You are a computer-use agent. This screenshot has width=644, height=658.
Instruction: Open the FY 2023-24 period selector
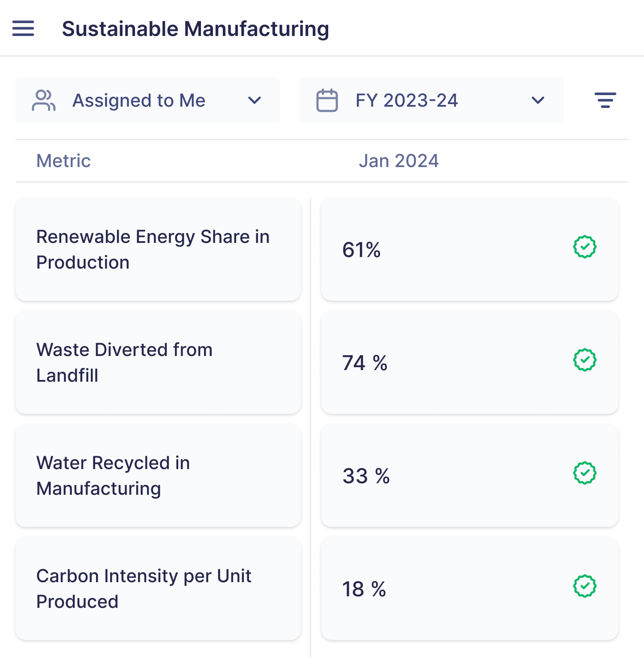407,100
